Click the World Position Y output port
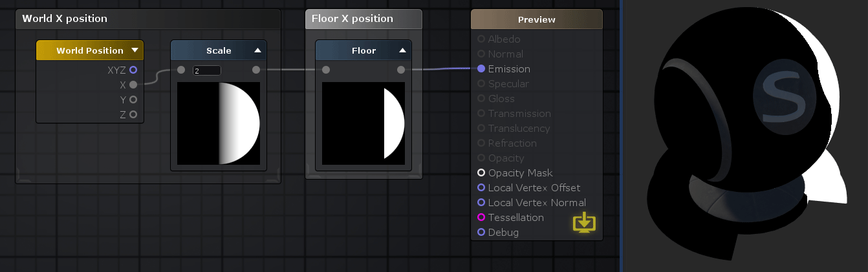This screenshot has height=272, width=868. [x=133, y=99]
